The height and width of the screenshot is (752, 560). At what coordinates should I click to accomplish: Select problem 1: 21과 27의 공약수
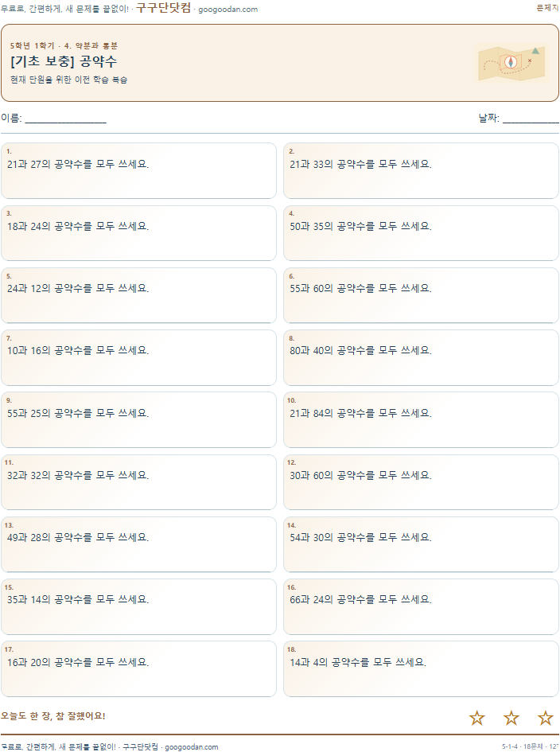(x=138, y=170)
